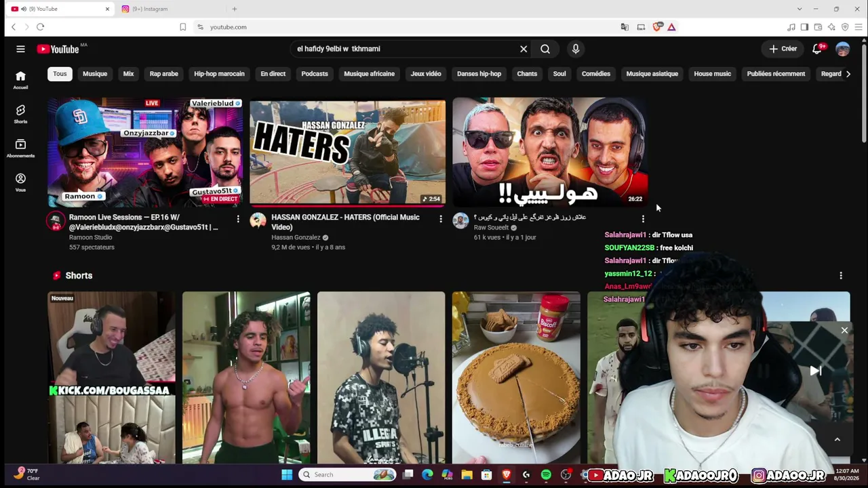Close the mini player overlay

[844, 330]
